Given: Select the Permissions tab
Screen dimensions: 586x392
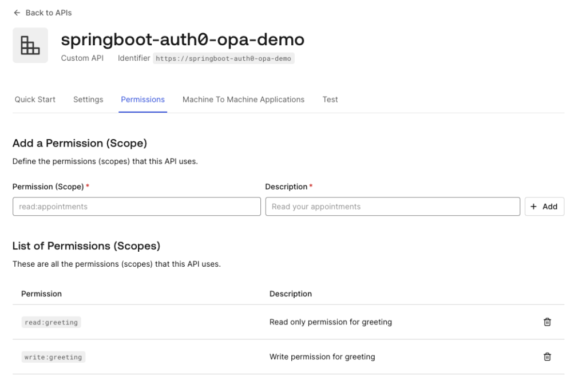Looking at the screenshot, I should click(142, 100).
